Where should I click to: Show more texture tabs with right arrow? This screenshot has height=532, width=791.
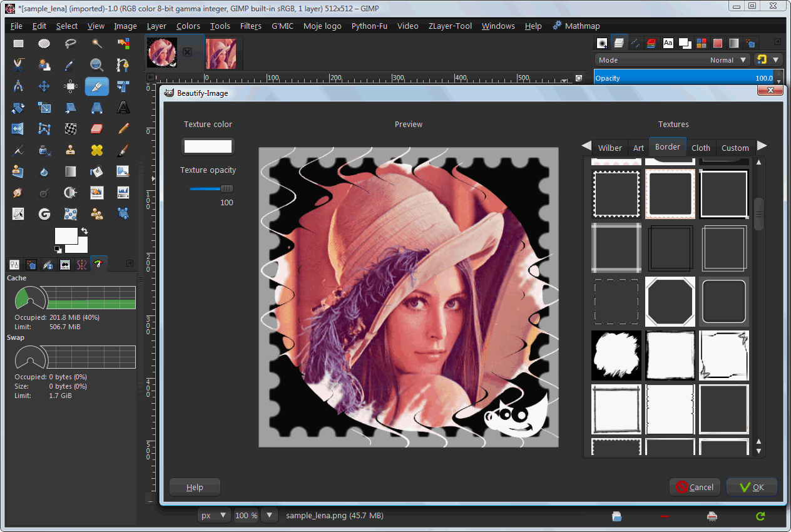762,146
